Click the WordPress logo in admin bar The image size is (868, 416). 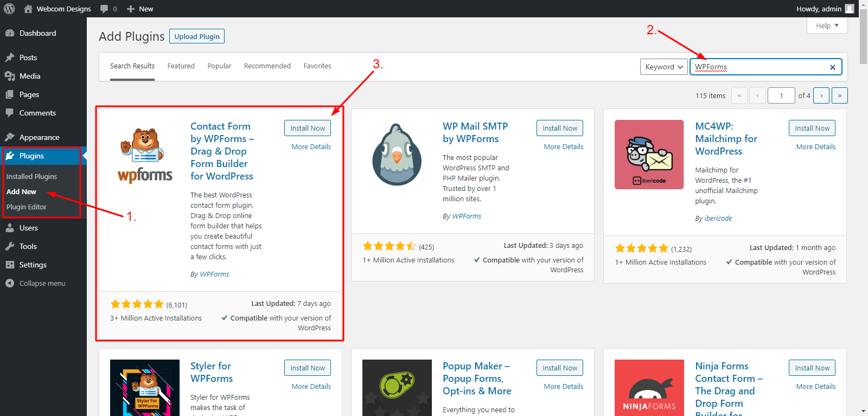[x=10, y=9]
